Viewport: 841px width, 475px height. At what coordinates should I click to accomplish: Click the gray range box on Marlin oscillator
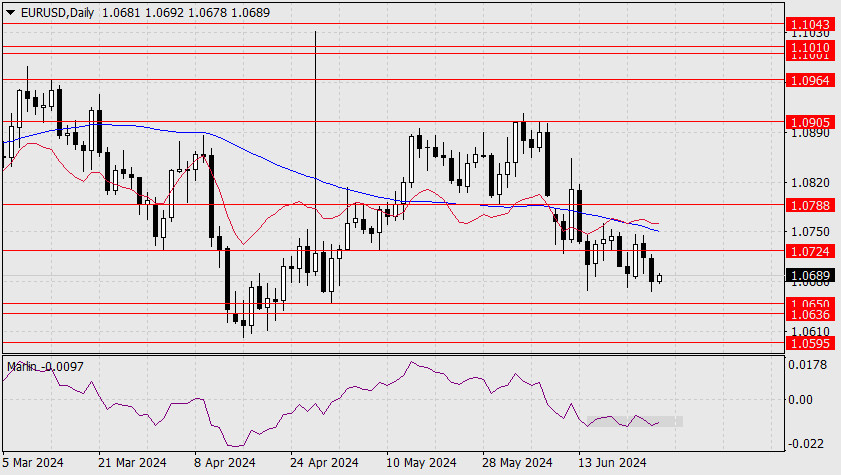[635, 421]
